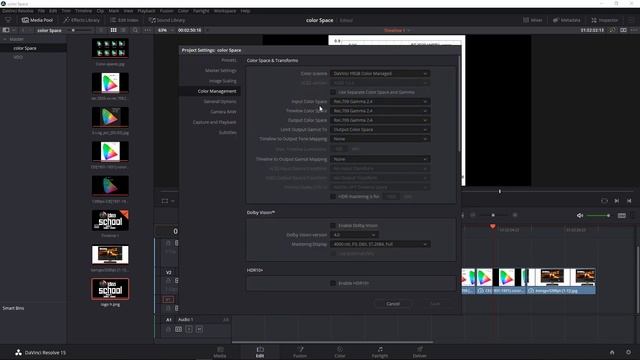Open project settings gear icon
640x360 pixels.
[x=628, y=352]
